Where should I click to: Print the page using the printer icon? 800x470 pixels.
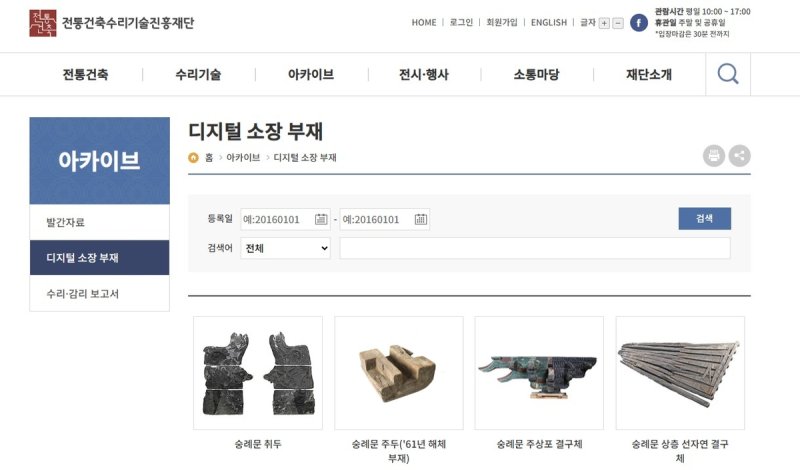click(x=714, y=156)
